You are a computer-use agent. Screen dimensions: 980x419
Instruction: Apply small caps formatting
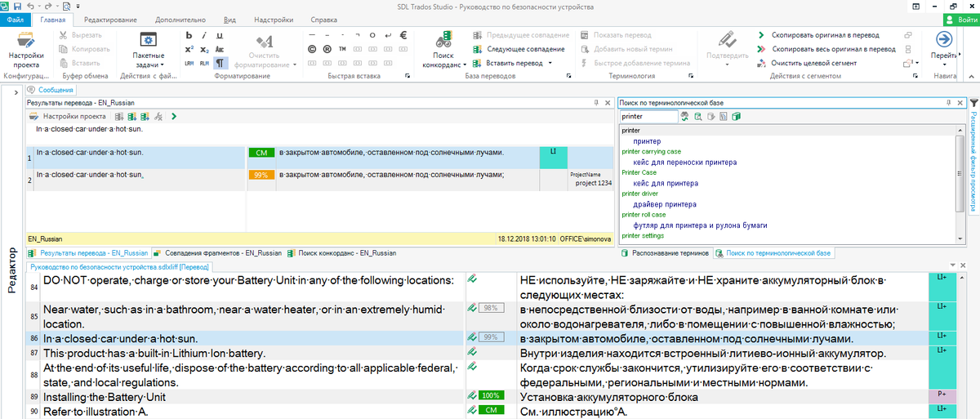[x=220, y=49]
